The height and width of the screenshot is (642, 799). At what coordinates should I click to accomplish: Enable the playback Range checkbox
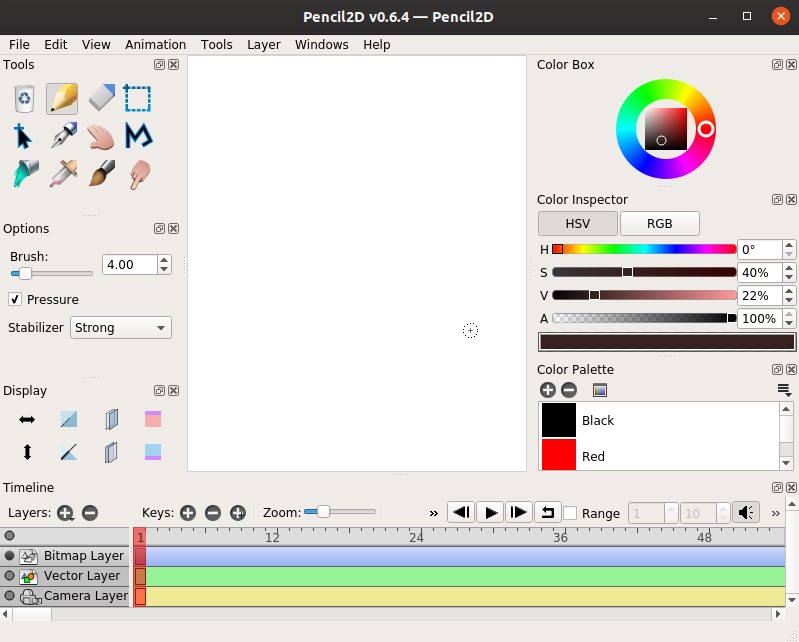[x=570, y=513]
